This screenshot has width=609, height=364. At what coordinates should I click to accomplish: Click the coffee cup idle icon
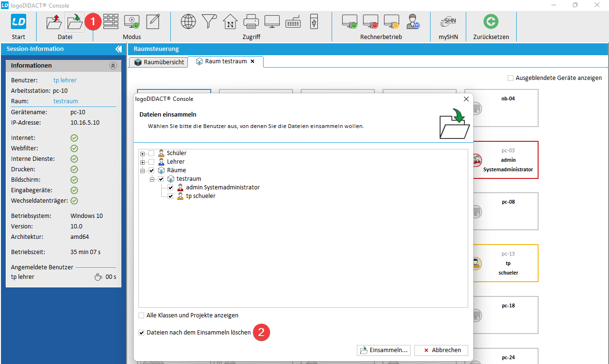point(98,277)
